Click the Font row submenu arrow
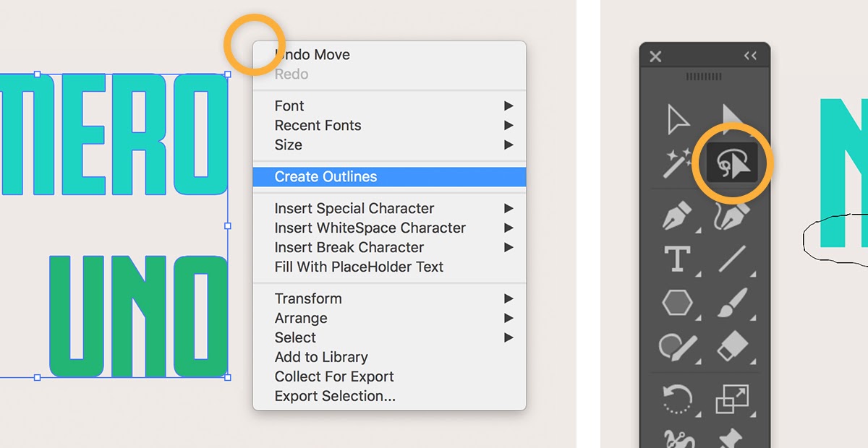Image resolution: width=868 pixels, height=448 pixels. point(509,106)
